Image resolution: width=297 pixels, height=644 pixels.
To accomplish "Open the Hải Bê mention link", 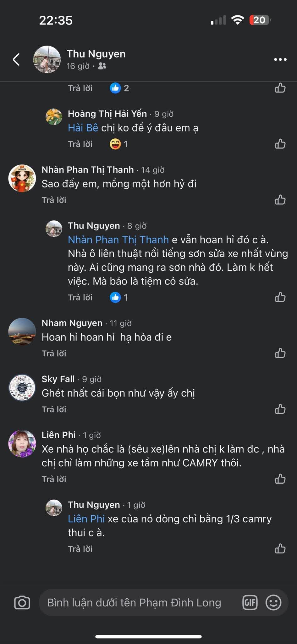I will [x=82, y=128].
